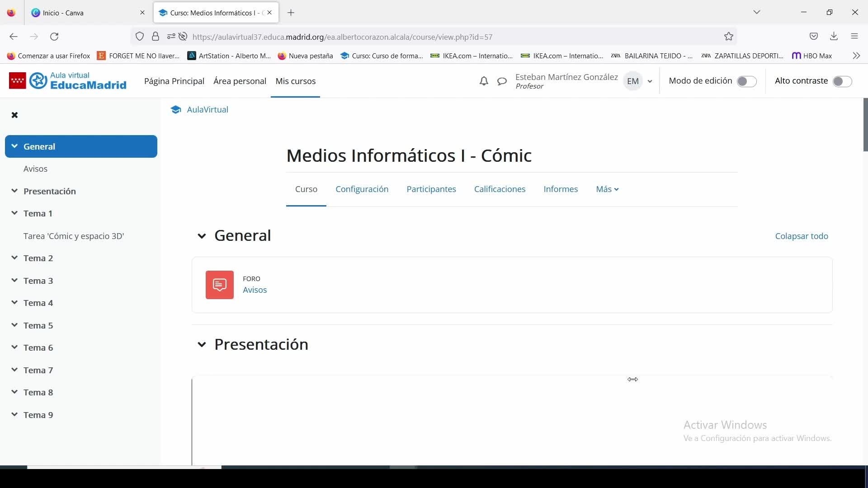Open the AulaVirtual breadcrumb link

[x=207, y=110]
